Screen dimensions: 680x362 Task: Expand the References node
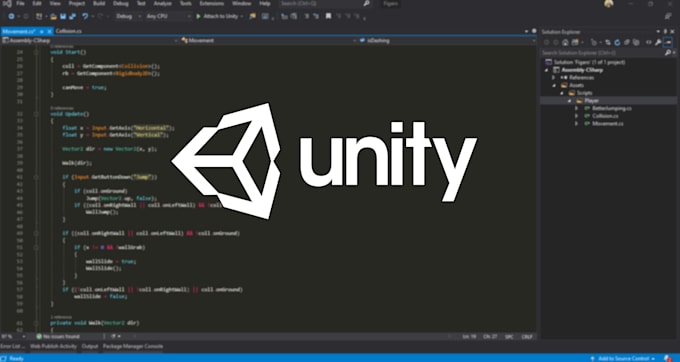(x=553, y=78)
